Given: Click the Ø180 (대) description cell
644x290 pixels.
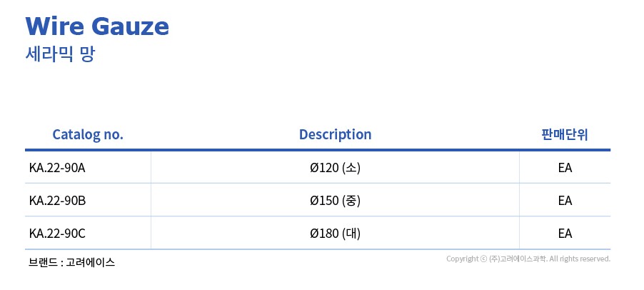Looking at the screenshot, I should tap(335, 234).
